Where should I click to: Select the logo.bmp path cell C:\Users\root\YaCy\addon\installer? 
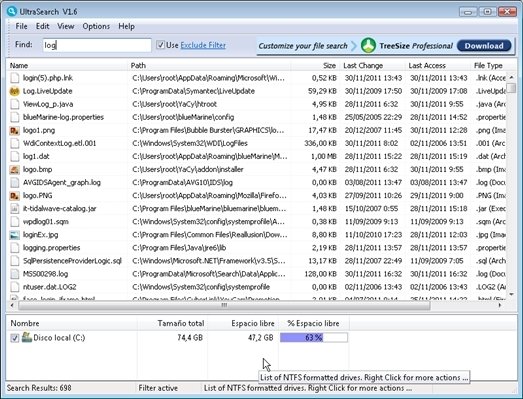click(x=188, y=169)
